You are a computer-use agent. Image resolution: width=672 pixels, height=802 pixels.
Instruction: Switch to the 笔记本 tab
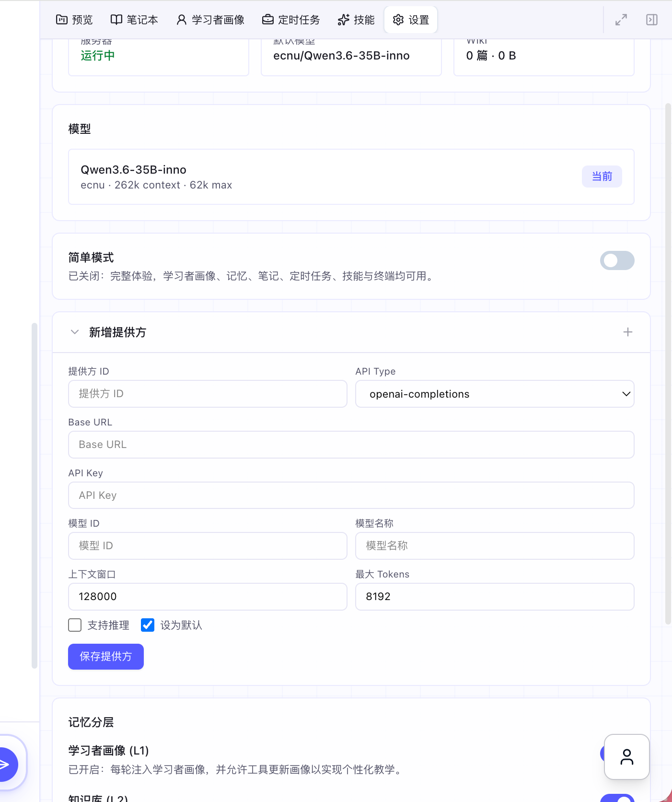click(134, 20)
